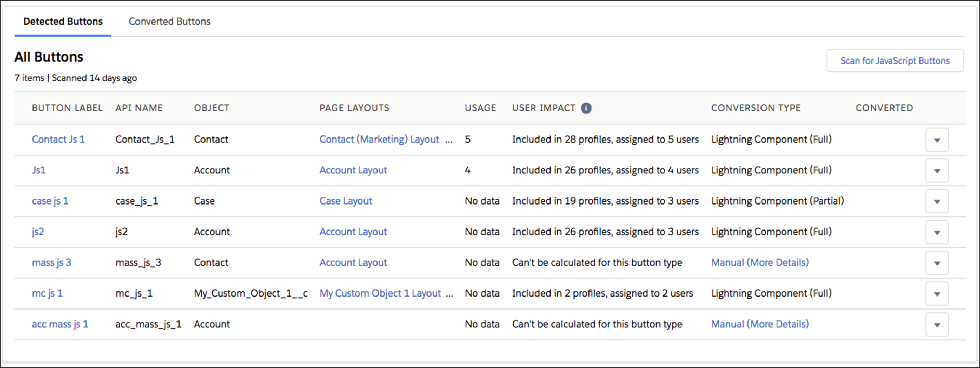
Task: Open Contact (Marketing) Layout page layout
Action: pos(379,139)
